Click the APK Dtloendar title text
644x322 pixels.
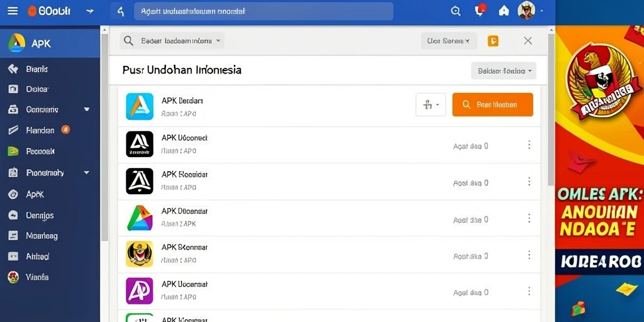click(184, 211)
